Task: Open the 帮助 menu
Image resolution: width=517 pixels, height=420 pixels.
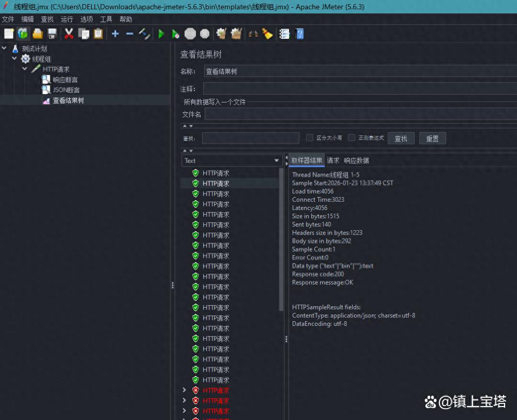Action: (x=126, y=19)
